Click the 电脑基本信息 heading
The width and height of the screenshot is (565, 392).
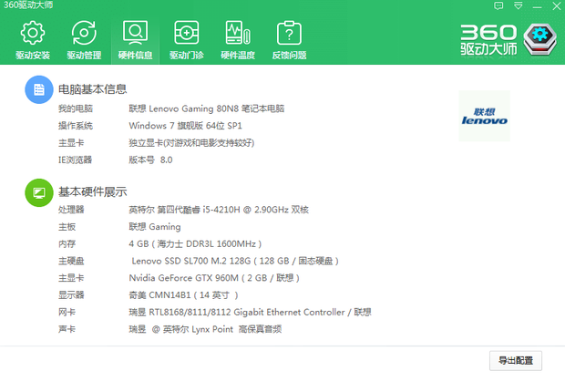tap(93, 89)
